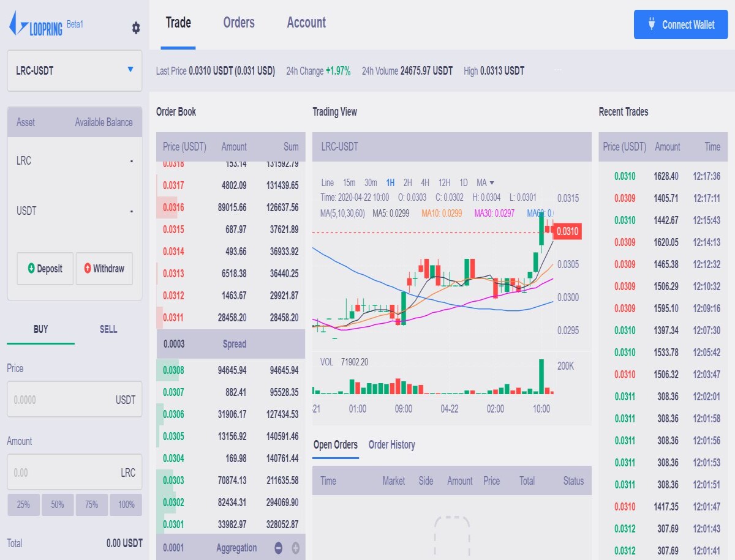
Task: Click the Last Price 0.0310 USDT value
Action: pos(232,71)
